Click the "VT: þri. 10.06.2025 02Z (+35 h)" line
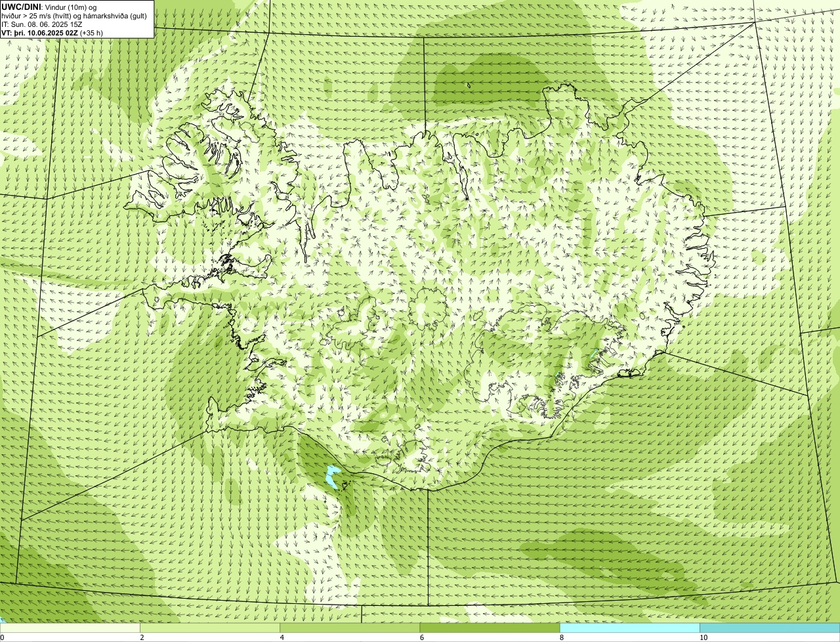The width and height of the screenshot is (840, 642). pos(52,33)
